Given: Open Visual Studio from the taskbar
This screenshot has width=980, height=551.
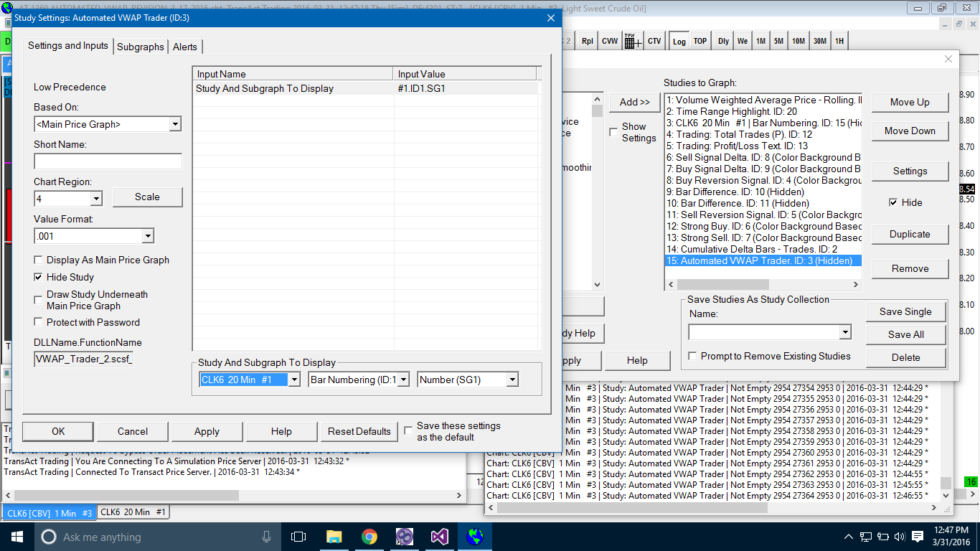Looking at the screenshot, I should [439, 537].
